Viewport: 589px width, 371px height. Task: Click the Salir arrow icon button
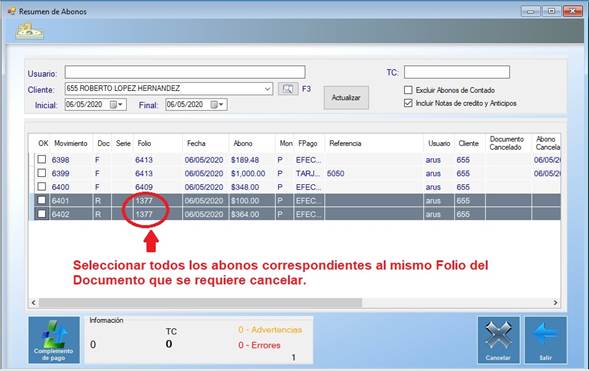pos(545,340)
